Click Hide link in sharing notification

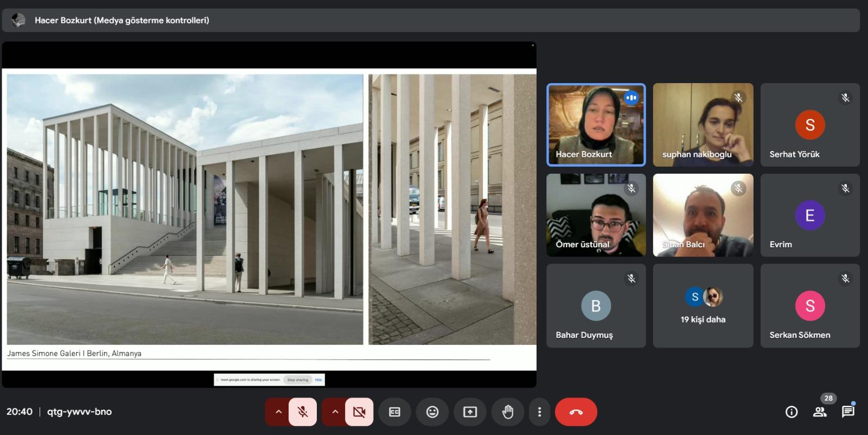pyautogui.click(x=318, y=380)
